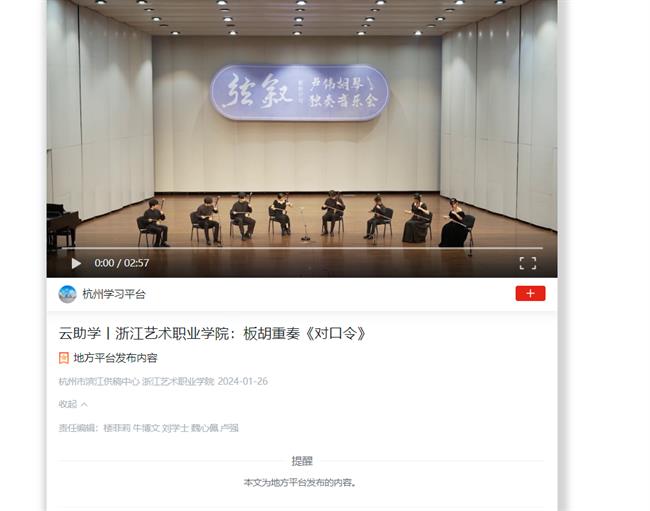Click the performers on stage in video
650x511 pixels.
(x=306, y=220)
